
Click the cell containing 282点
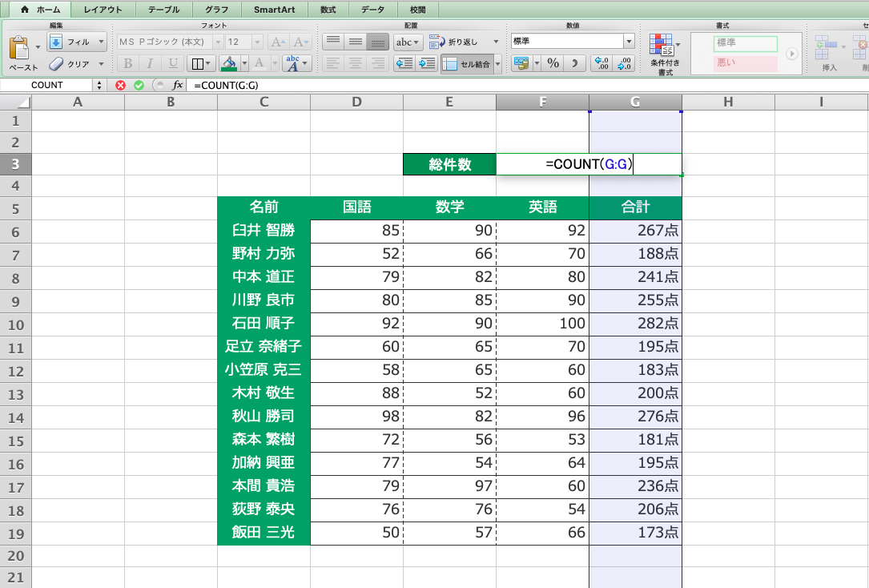[x=635, y=324]
